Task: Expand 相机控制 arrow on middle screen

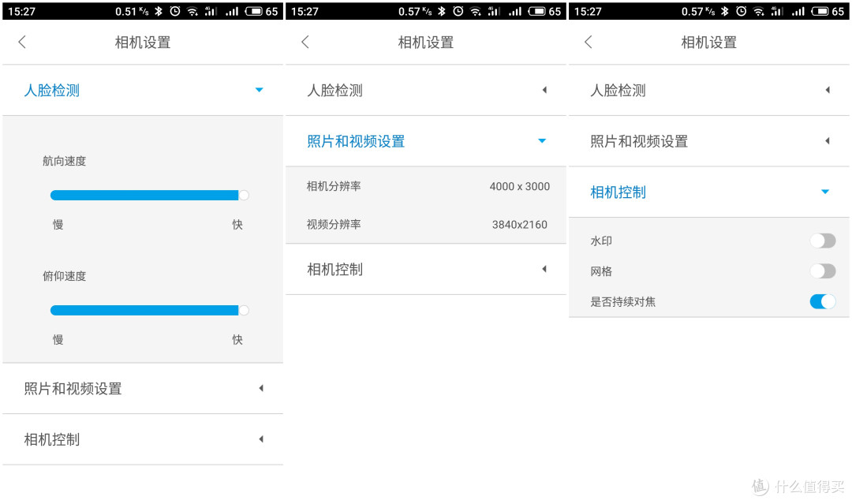Action: 544,269
